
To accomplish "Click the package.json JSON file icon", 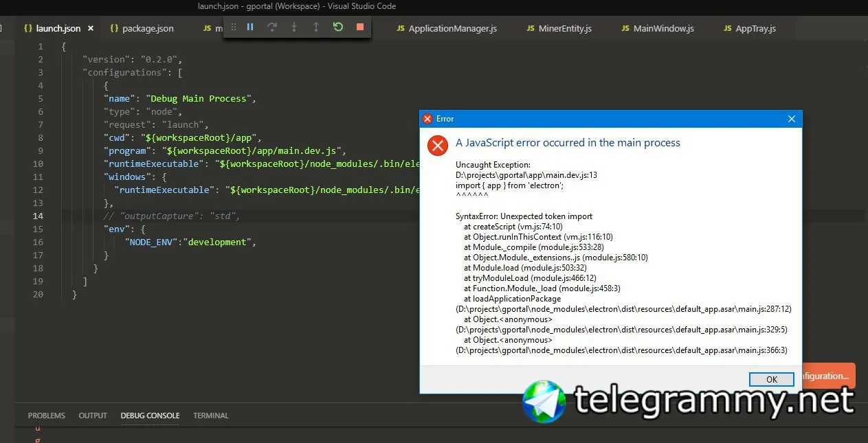I will 115,28.
